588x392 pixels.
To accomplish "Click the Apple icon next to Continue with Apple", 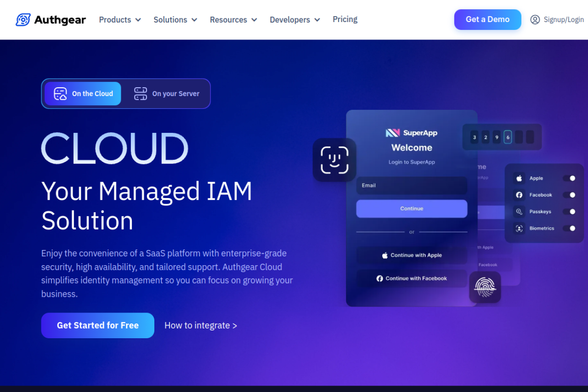I will 385,256.
